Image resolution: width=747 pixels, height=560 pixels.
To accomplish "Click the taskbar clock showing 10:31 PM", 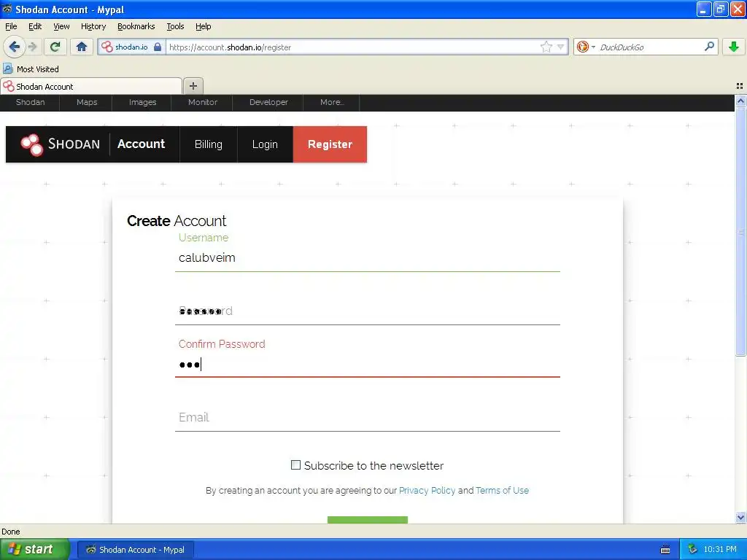I will 719,549.
